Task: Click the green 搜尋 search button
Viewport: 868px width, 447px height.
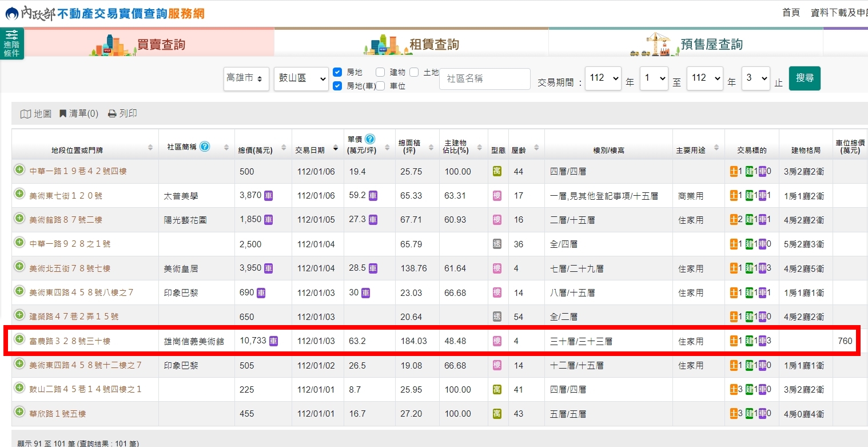Action: click(x=805, y=78)
